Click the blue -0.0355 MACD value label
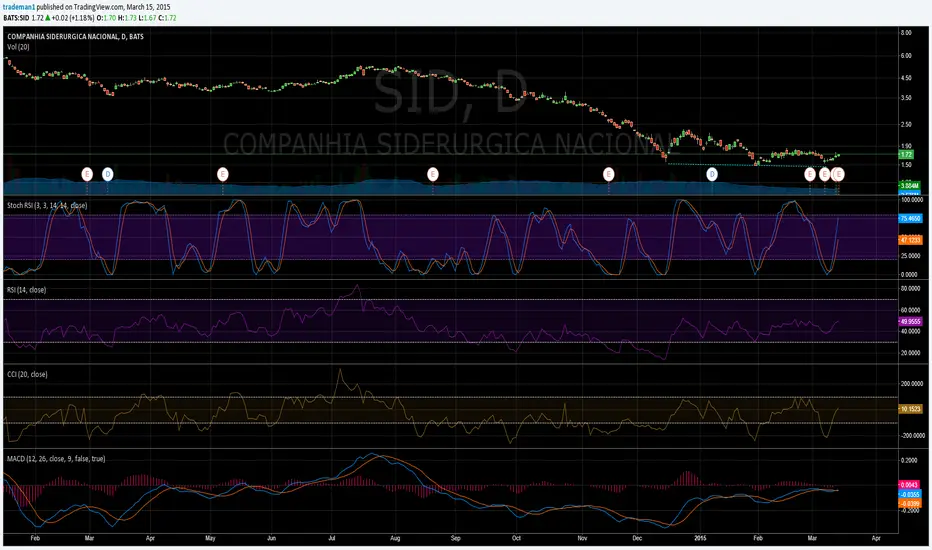This screenshot has width=932, height=550. [x=910, y=494]
